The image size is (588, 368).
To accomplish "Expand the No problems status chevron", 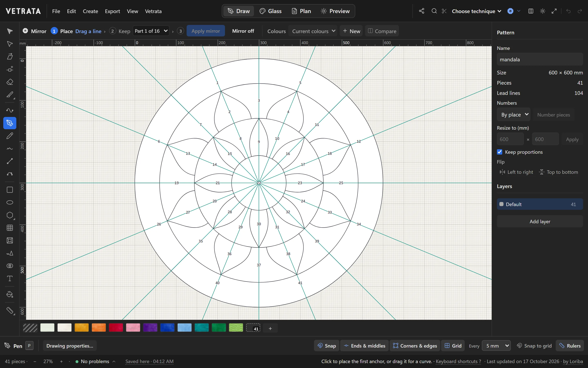I will pos(114,361).
